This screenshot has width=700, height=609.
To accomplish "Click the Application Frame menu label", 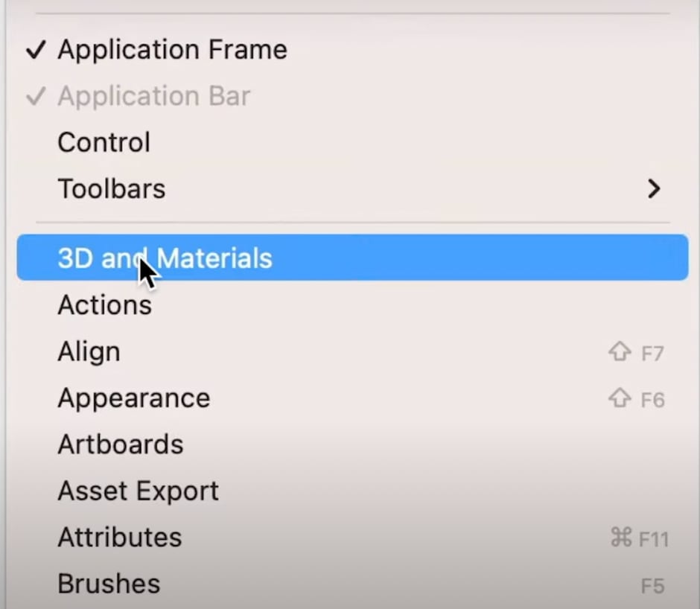I will pos(172,51).
